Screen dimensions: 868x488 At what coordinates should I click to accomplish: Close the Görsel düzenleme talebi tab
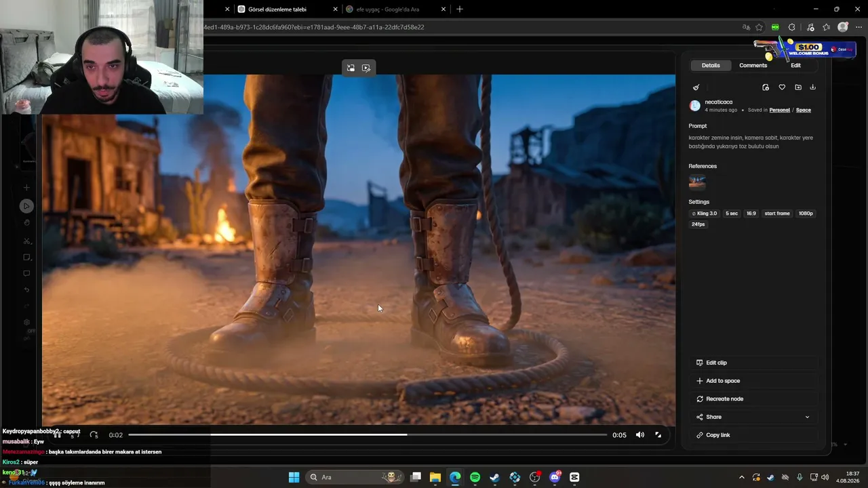[x=335, y=9]
